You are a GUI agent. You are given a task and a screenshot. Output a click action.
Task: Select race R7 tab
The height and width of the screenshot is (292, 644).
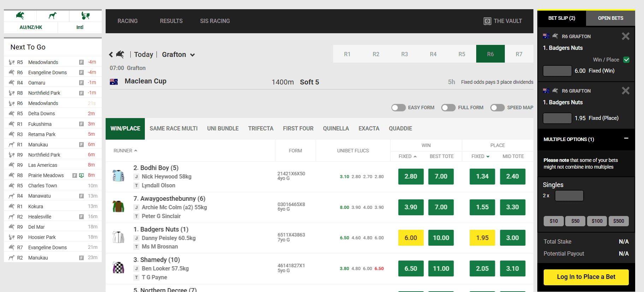(519, 54)
